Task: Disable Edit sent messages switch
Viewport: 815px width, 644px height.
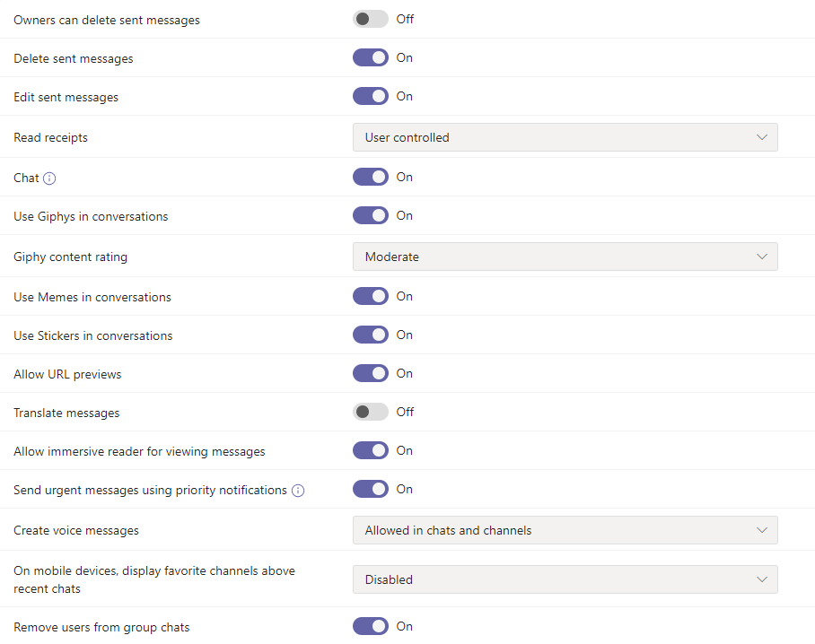Action: tap(370, 96)
